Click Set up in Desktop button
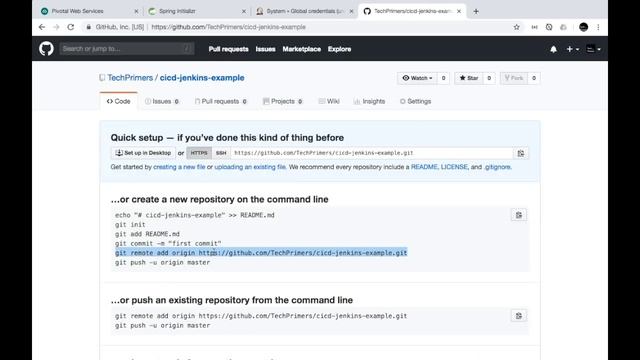Viewport: 640px width, 360px height. pos(143,153)
